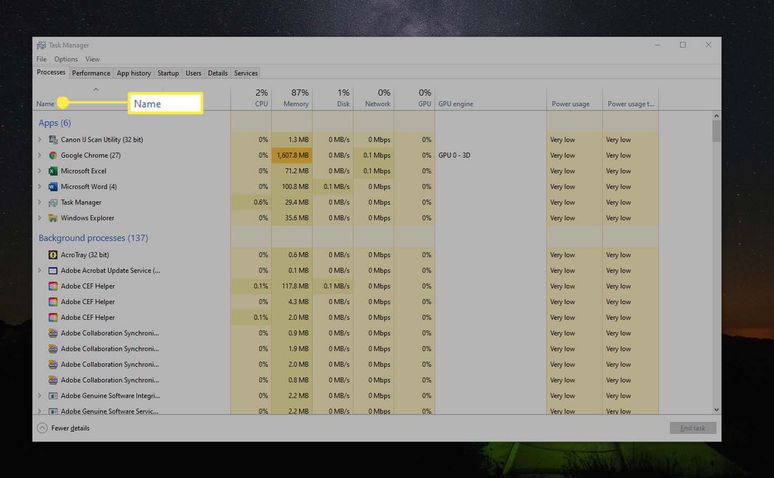Open the File menu
Viewport: 774px width, 478px height.
pyautogui.click(x=41, y=59)
